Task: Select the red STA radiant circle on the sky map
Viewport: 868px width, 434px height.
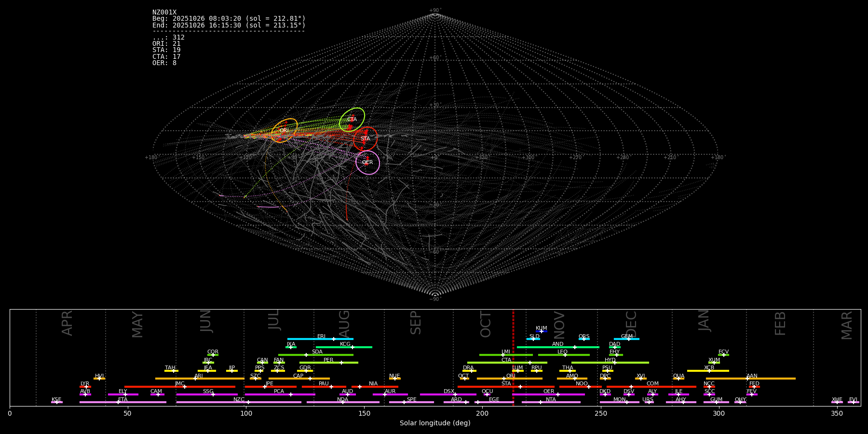Action: coord(366,139)
